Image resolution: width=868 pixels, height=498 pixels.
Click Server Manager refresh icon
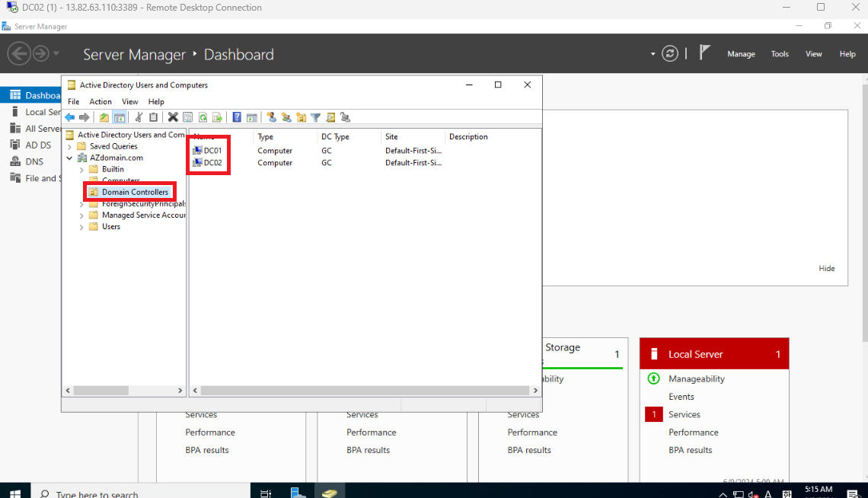coord(670,53)
